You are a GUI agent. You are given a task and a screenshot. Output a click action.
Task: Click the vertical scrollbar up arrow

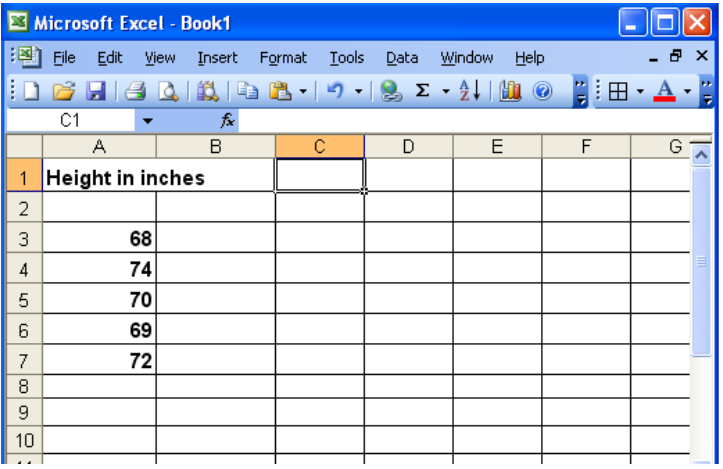click(700, 153)
